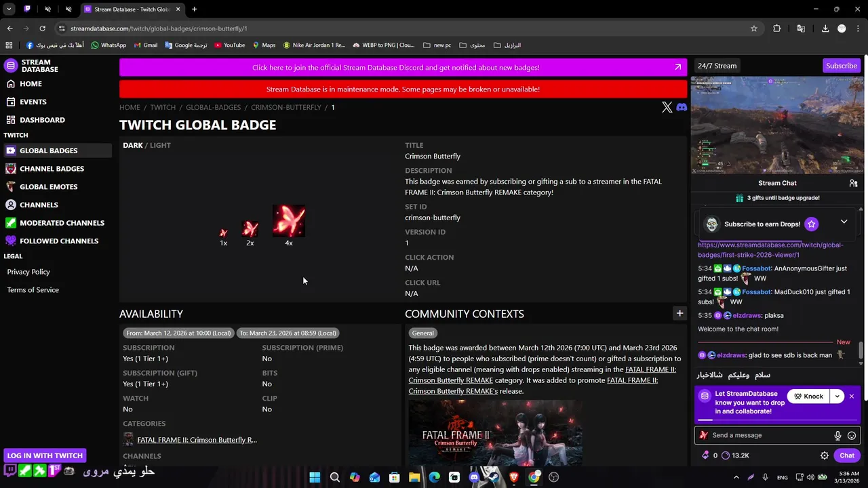
Task: Click the Knock button
Action: pos(808,396)
